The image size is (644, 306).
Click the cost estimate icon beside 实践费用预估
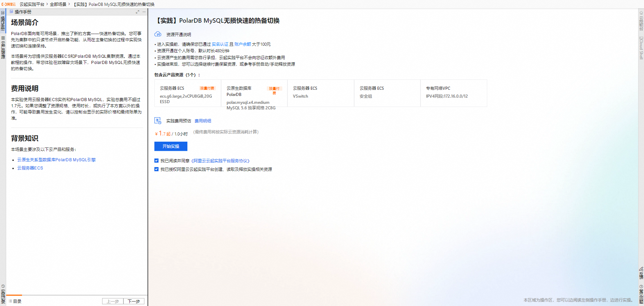[x=158, y=121]
